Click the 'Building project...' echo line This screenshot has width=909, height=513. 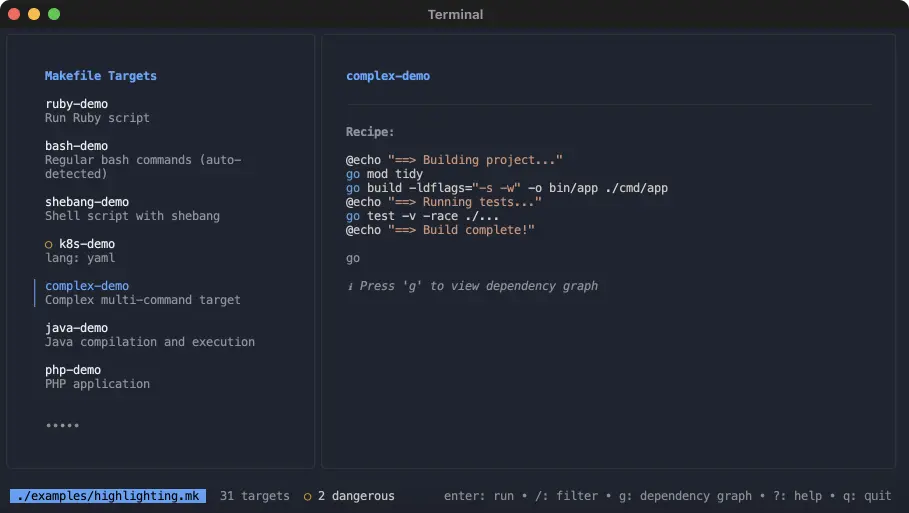click(454, 160)
